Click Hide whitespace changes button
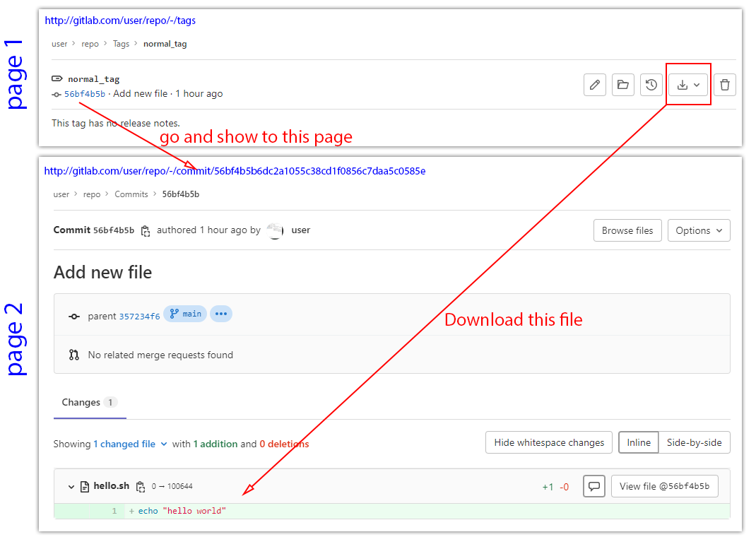 tap(549, 442)
